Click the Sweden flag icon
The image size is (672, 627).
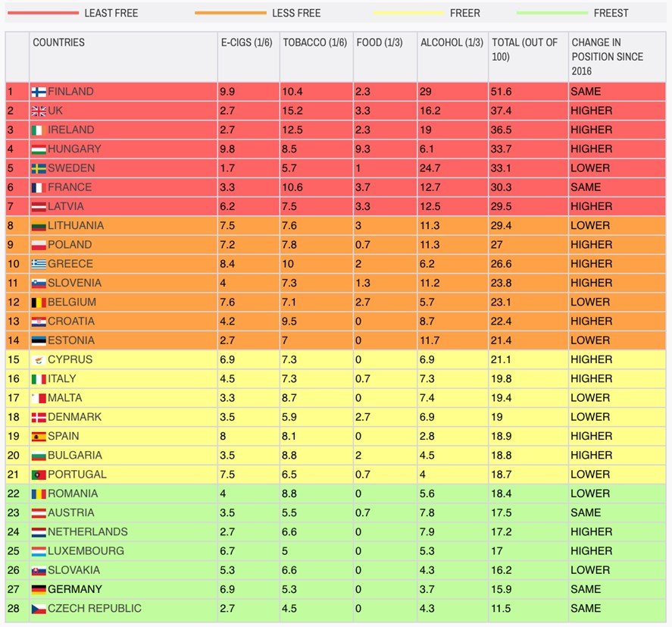[x=39, y=168]
